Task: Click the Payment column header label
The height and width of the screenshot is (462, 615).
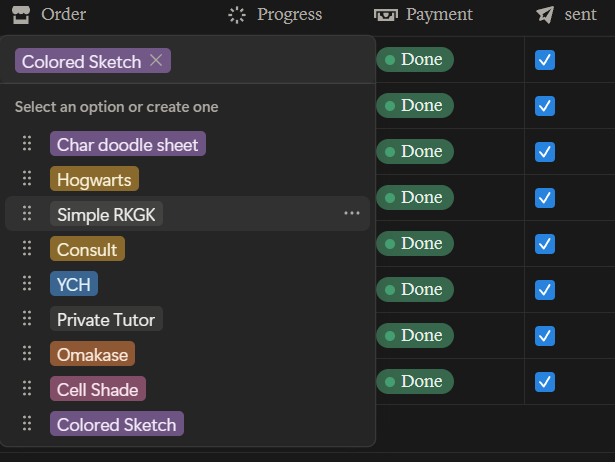Action: coord(439,15)
